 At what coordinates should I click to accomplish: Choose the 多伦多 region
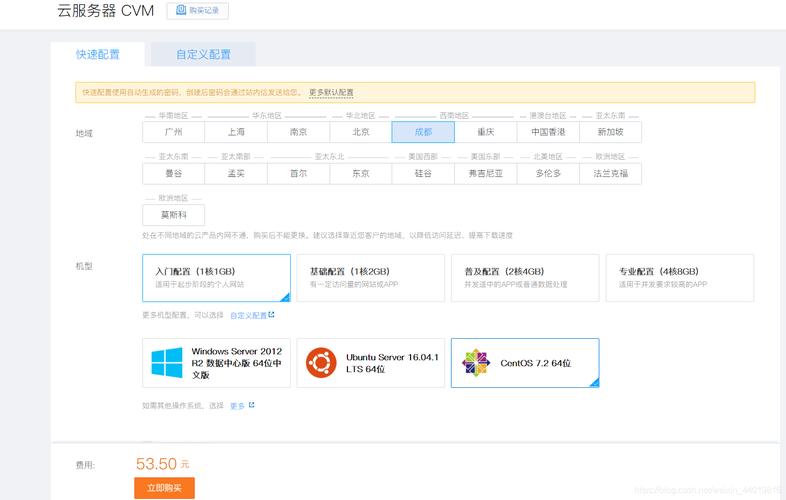(x=548, y=174)
